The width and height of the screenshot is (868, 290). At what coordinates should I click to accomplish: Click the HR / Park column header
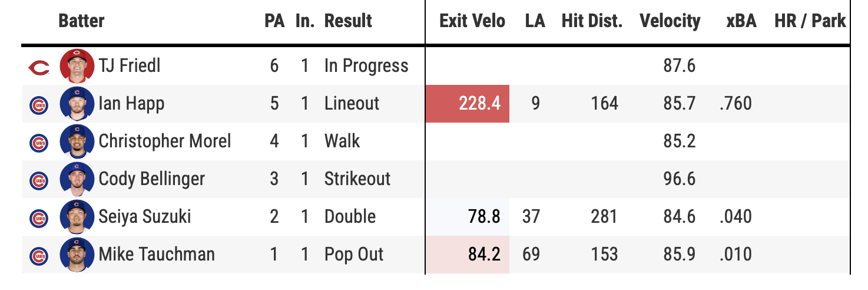point(810,21)
